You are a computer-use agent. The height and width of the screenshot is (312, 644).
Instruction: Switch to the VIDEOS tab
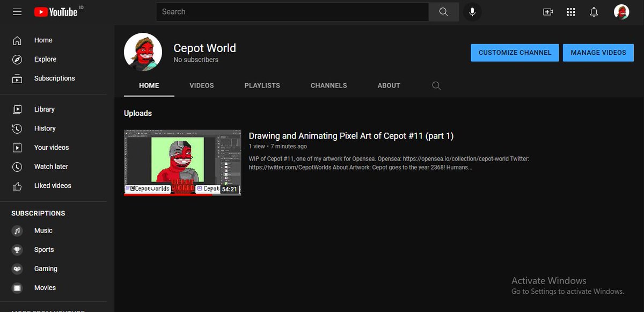coord(201,85)
